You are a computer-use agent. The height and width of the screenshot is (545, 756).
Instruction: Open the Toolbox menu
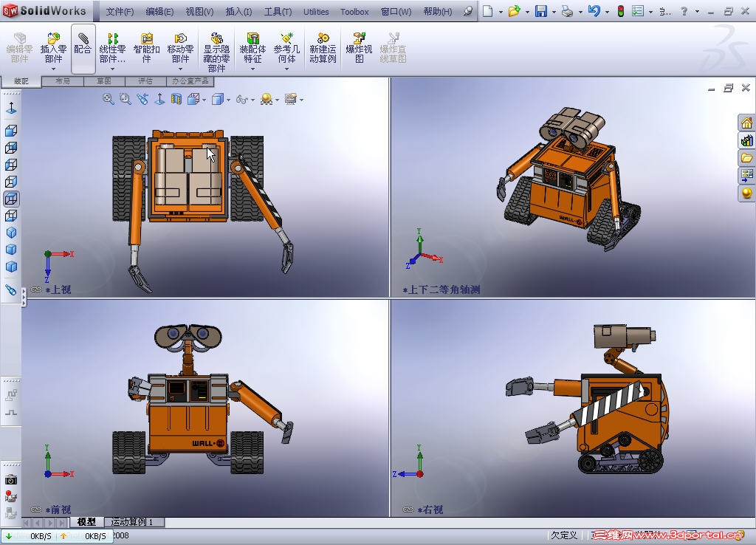point(354,12)
